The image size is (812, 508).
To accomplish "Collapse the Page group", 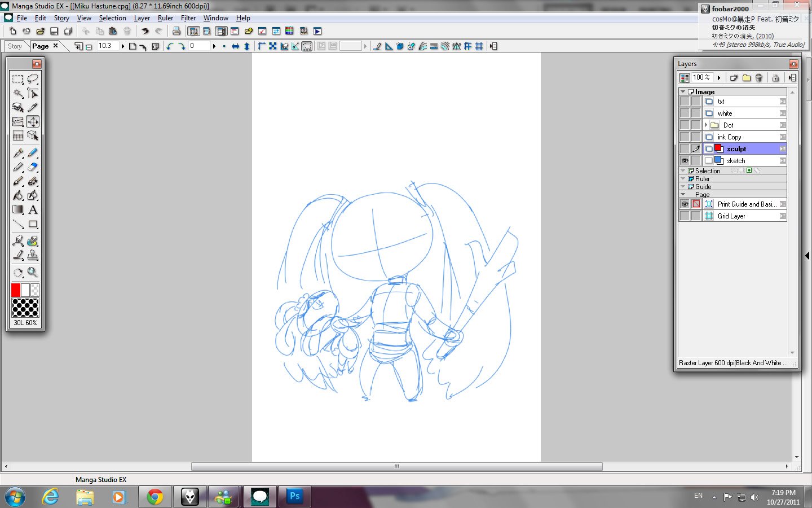I will click(x=683, y=194).
